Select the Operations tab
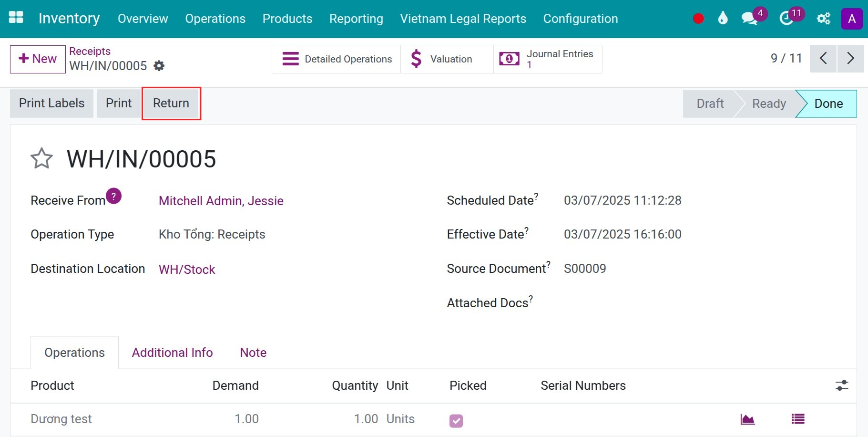This screenshot has height=437, width=868. point(74,353)
